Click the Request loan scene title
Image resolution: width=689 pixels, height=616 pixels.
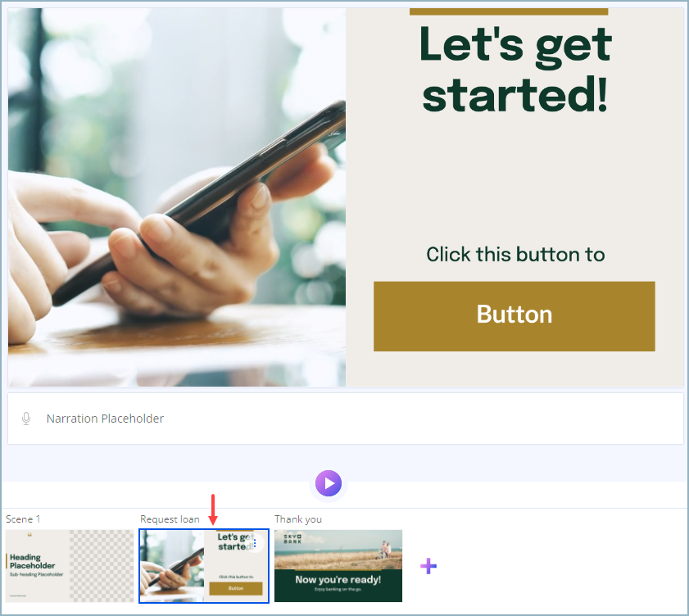[170, 519]
